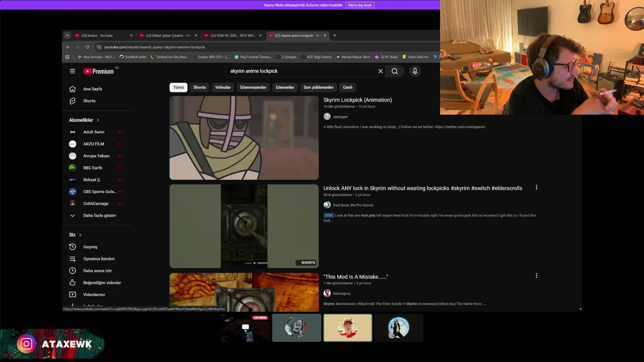Image resolution: width=644 pixels, height=362 pixels.
Task: Select the red-cap avatar scene thumbnail
Action: point(348,328)
